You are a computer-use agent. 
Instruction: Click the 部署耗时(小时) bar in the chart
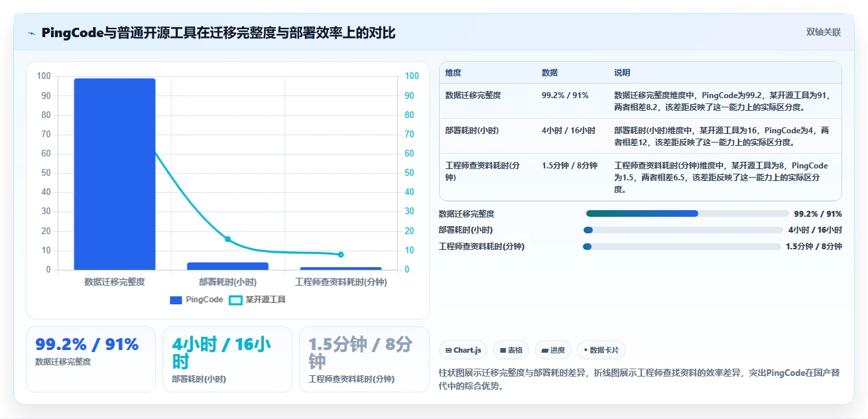click(x=227, y=267)
